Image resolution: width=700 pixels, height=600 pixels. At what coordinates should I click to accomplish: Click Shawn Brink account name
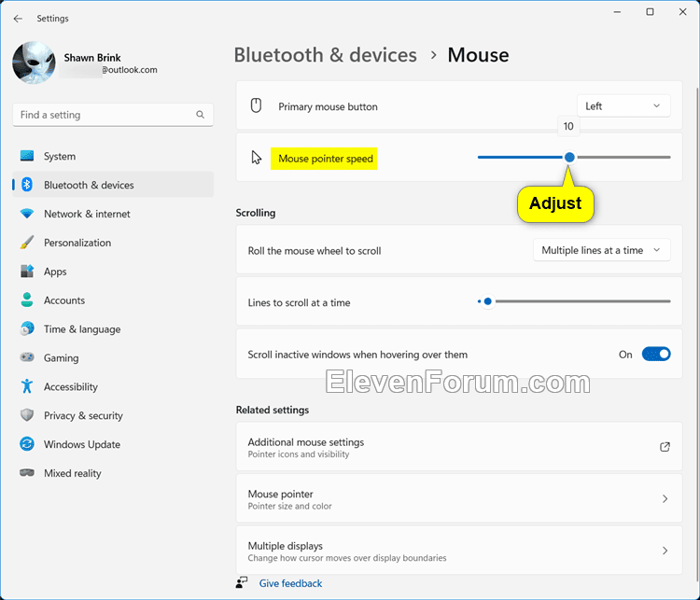pyautogui.click(x=92, y=58)
